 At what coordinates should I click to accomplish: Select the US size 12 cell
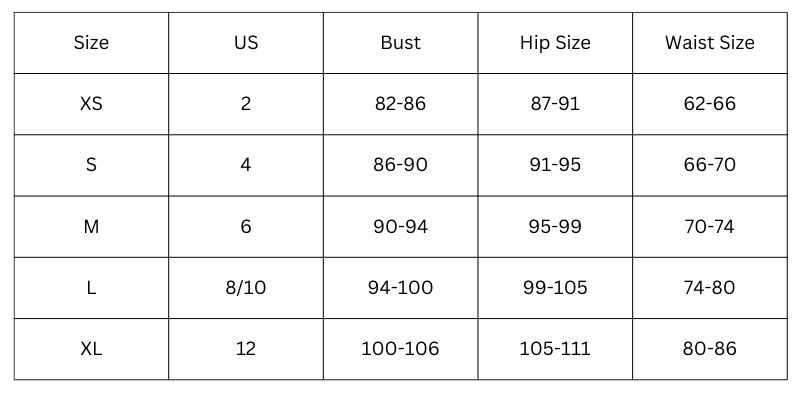[246, 349]
